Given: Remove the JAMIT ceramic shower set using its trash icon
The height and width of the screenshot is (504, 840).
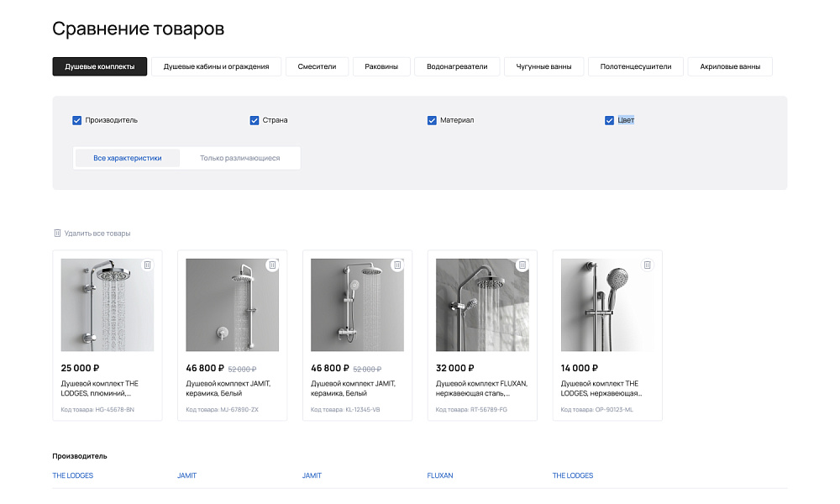Looking at the screenshot, I should point(271,264).
